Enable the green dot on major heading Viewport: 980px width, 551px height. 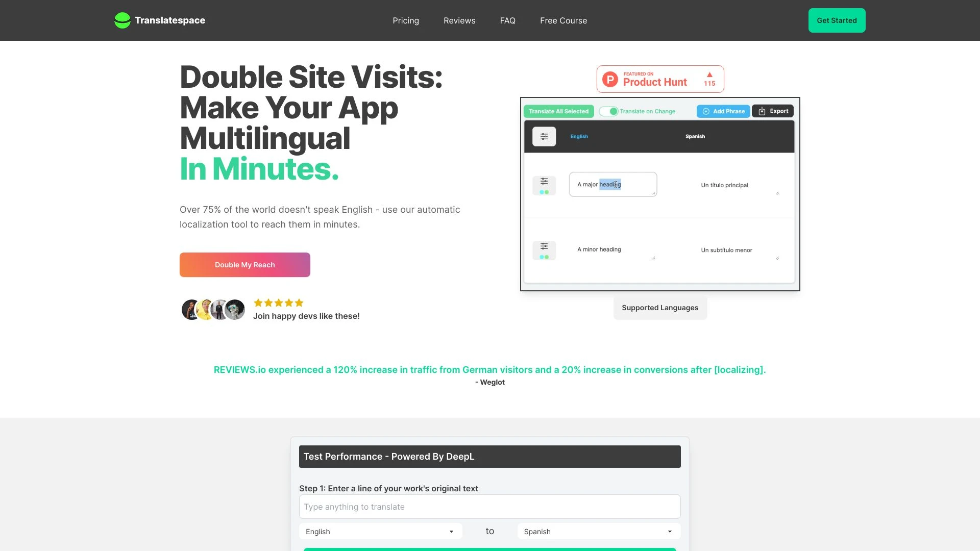point(547,192)
